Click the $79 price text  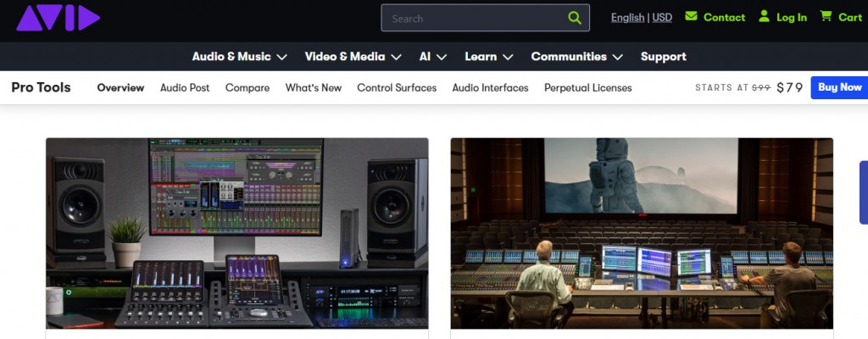coord(790,87)
